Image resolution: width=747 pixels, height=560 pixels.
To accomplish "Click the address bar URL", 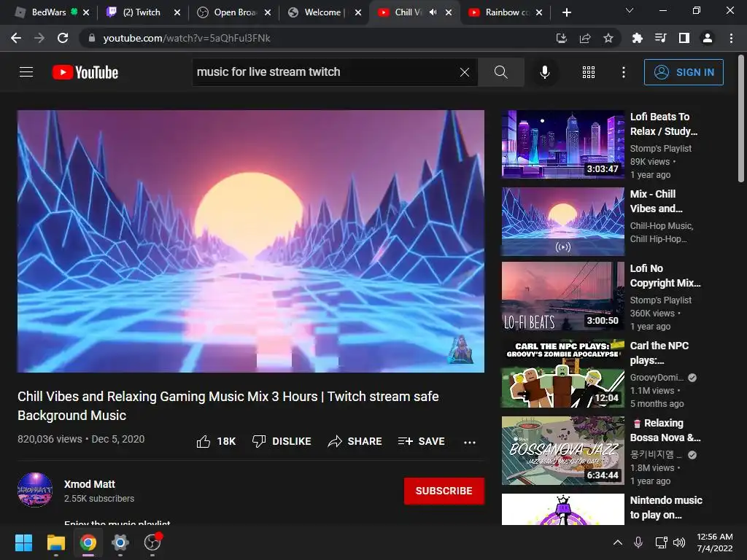I will click(187, 38).
